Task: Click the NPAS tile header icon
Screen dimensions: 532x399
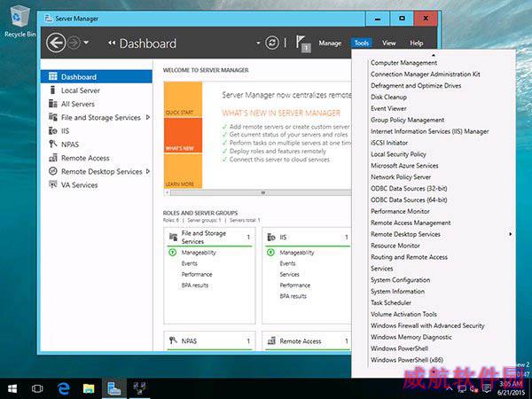Action: point(173,340)
